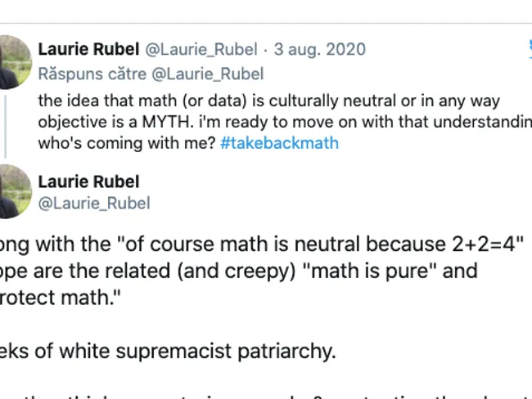
Task: Click the first tweet's text about MYTH
Action: (246, 101)
